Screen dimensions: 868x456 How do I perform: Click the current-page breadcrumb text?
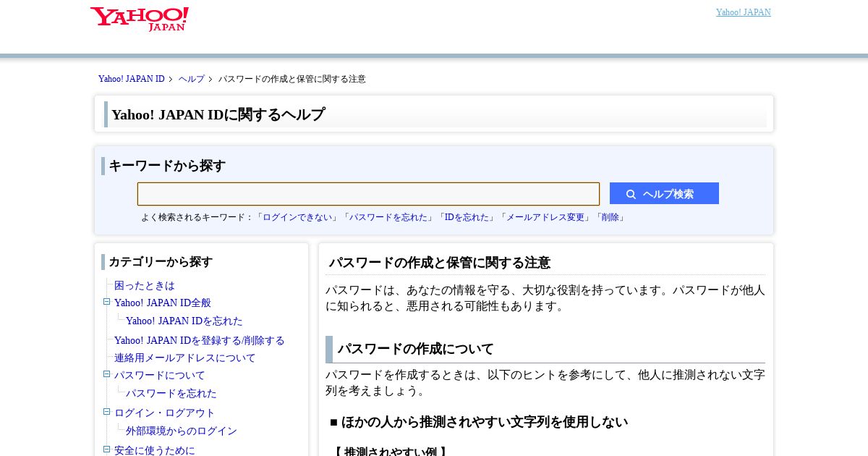292,79
